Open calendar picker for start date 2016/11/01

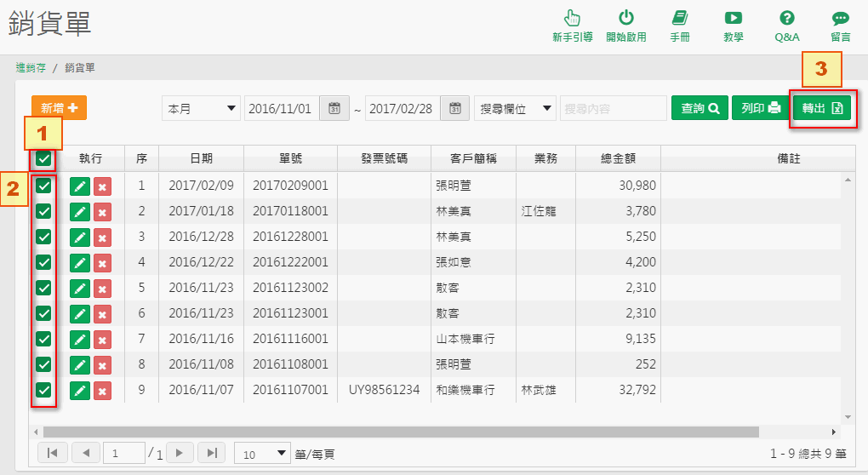coord(334,108)
